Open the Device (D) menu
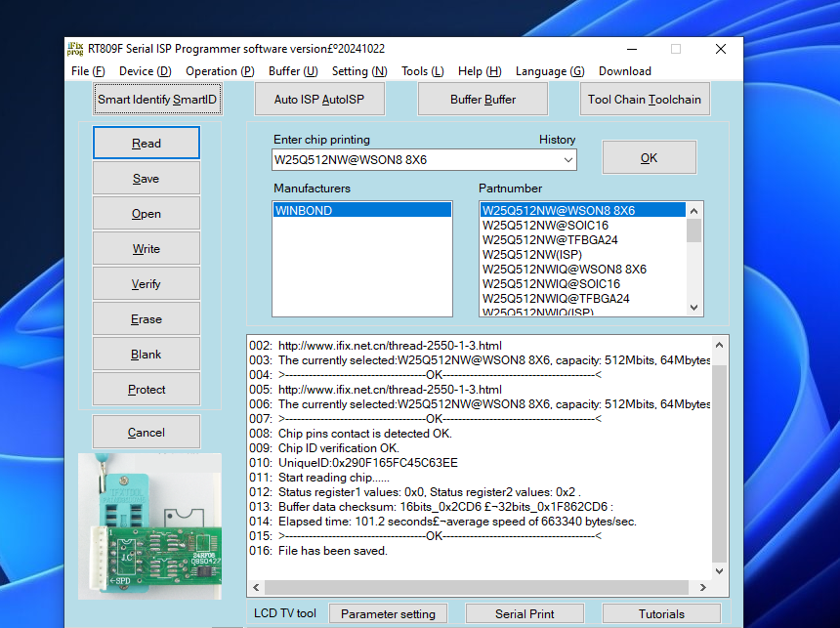The image size is (840, 628). point(146,71)
